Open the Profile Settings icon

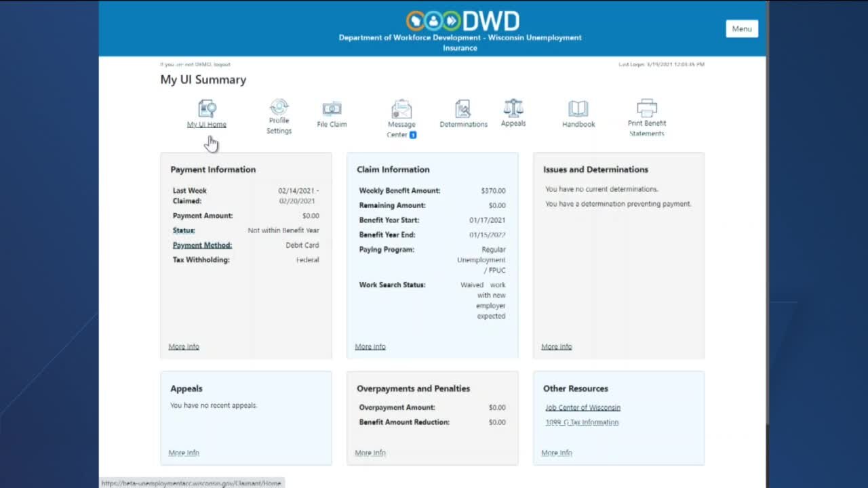279,107
